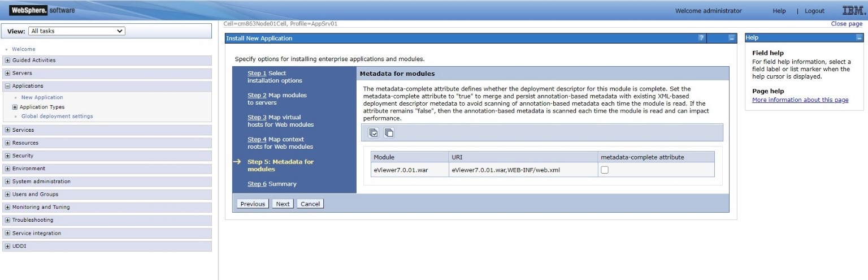
Task: Open the View All tasks dropdown
Action: coord(77,31)
